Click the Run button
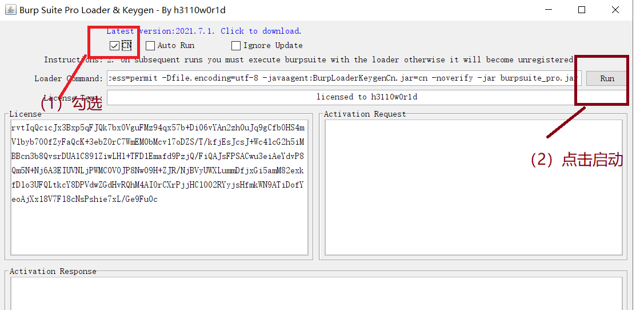 coord(607,78)
